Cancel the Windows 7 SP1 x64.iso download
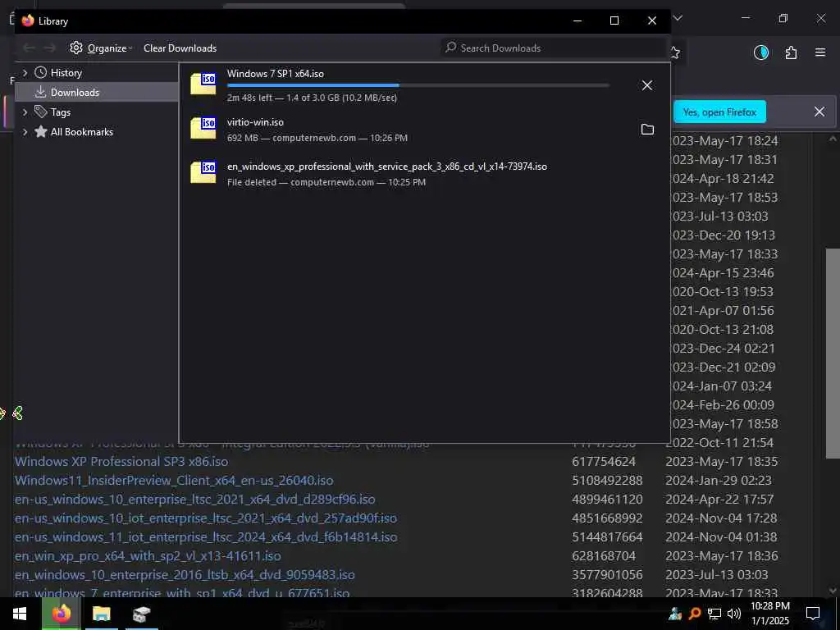This screenshot has width=840, height=630. (647, 85)
